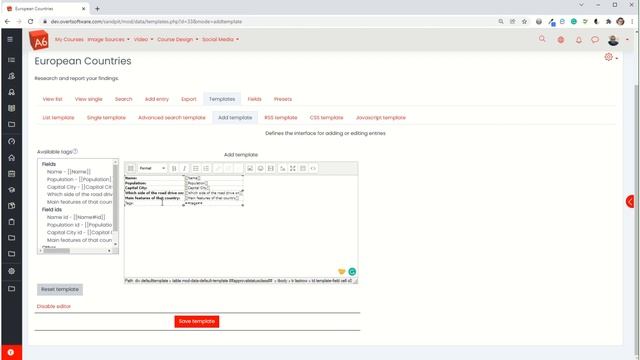640x360 pixels.
Task: Open the dashboard gauge icon in sidebar
Action: coord(11,141)
